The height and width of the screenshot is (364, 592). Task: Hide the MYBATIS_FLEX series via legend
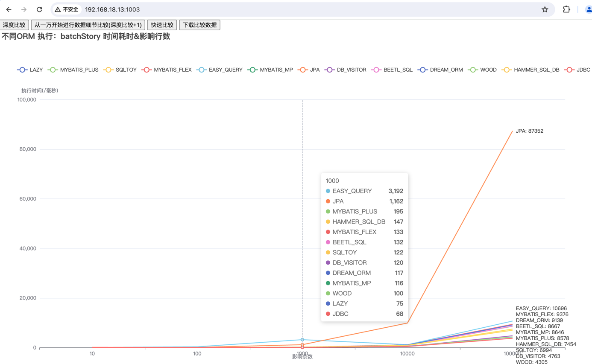pyautogui.click(x=167, y=70)
